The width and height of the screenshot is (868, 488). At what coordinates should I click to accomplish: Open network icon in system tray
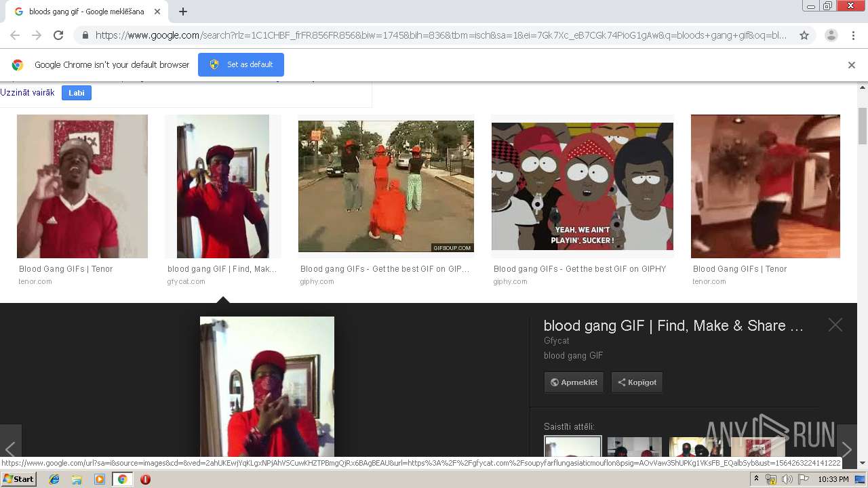(771, 479)
